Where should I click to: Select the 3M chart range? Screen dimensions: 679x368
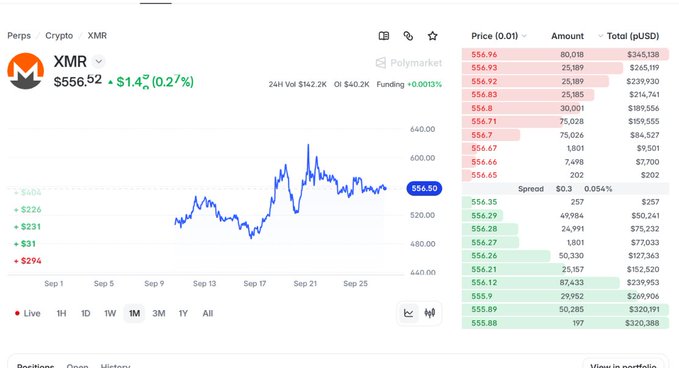tap(158, 313)
